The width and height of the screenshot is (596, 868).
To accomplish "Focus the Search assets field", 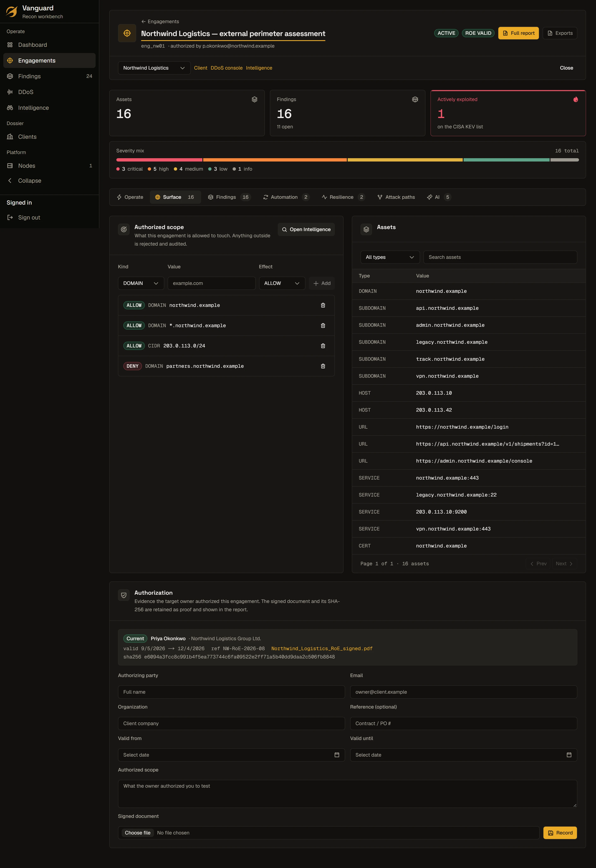I will pos(500,257).
